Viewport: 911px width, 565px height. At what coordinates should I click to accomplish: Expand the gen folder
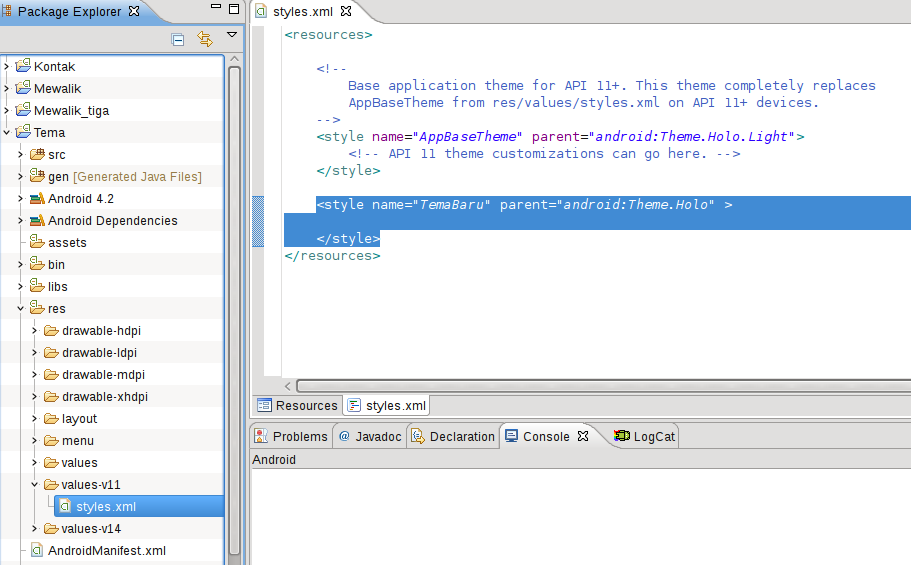tap(20, 177)
